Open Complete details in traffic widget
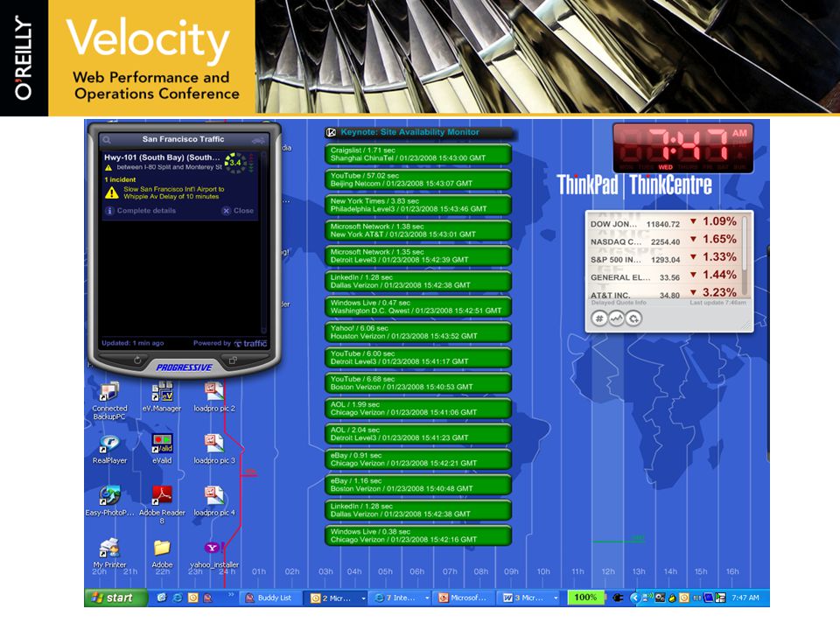The height and width of the screenshot is (630, 840). 141,211
